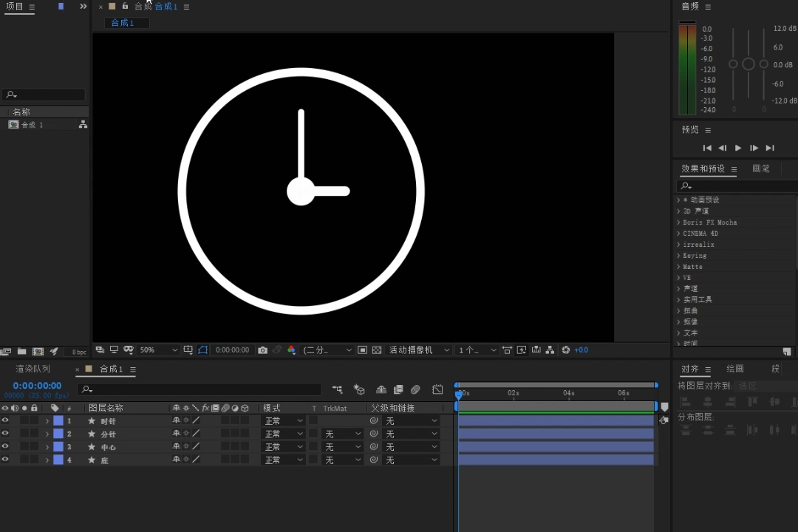
Task: Hide the 中心 layer with its eye icon
Action: pos(5,446)
